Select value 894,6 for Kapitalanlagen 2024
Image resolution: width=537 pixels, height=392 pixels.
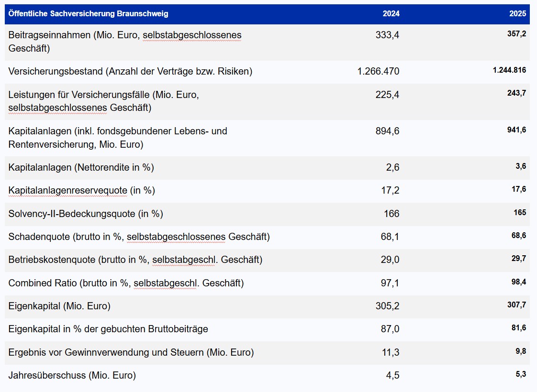387,131
